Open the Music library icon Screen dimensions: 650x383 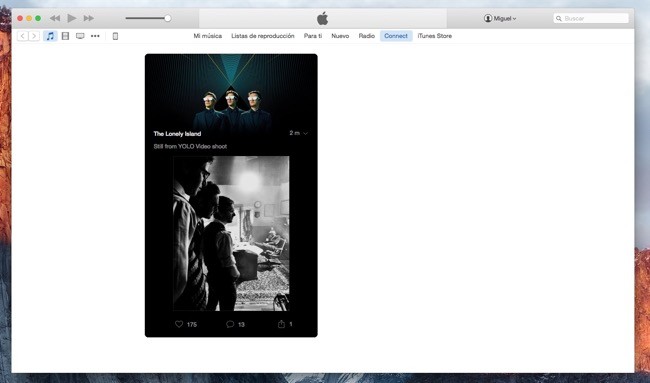[x=50, y=36]
